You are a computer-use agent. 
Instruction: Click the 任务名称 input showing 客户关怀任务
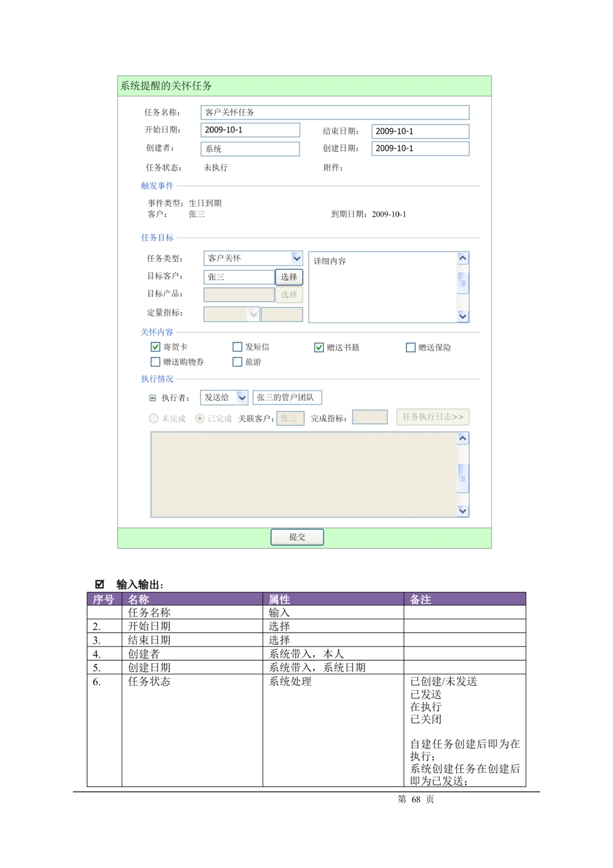point(334,112)
